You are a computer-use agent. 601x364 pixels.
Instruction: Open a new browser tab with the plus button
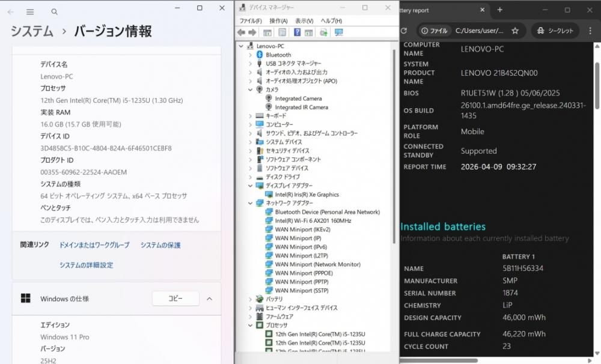[x=499, y=10]
